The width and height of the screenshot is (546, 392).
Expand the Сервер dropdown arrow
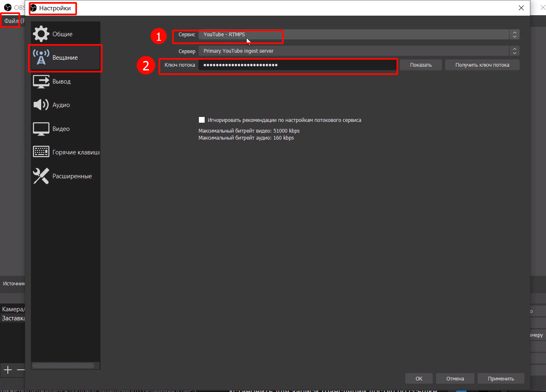[x=514, y=51]
